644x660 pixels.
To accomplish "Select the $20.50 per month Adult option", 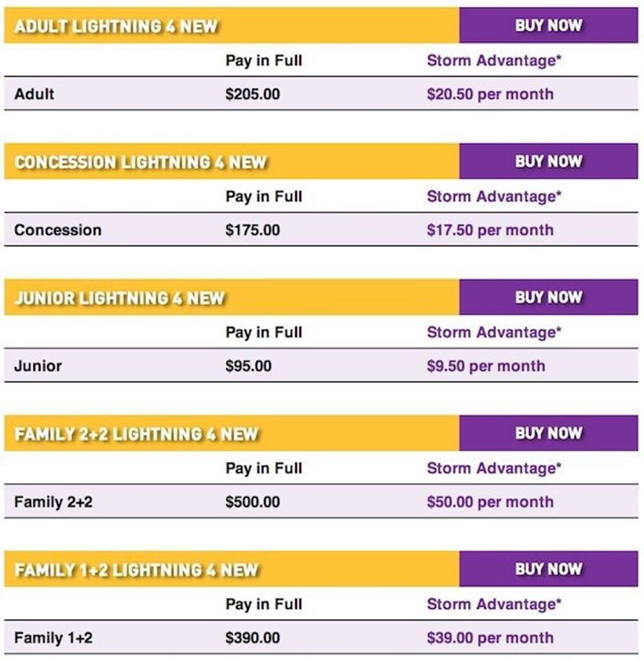I will [x=490, y=94].
